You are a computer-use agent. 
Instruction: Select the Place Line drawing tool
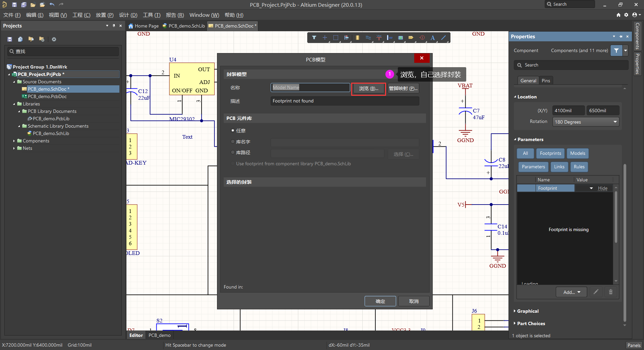tap(443, 38)
